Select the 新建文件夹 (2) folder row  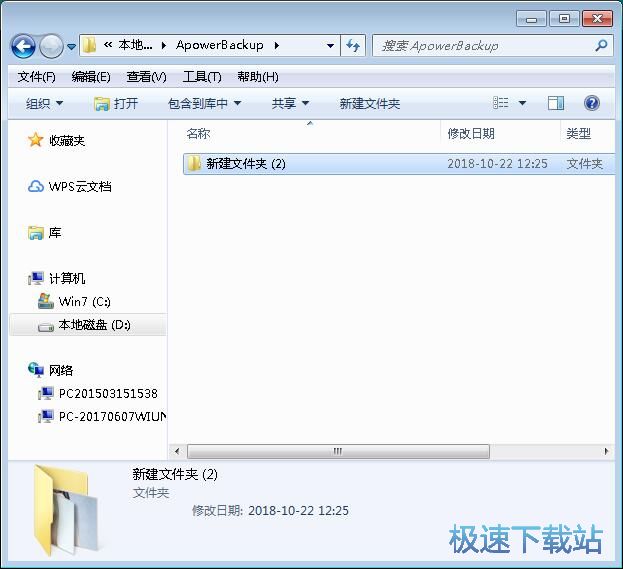click(x=399, y=164)
